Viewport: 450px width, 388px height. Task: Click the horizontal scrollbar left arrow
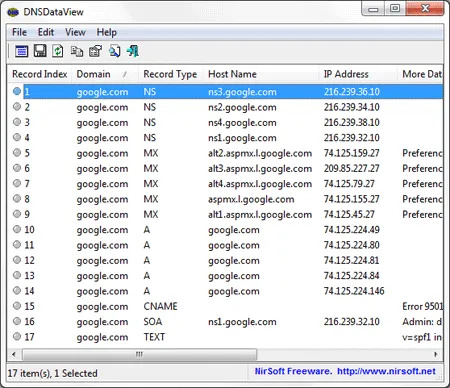coord(14,354)
